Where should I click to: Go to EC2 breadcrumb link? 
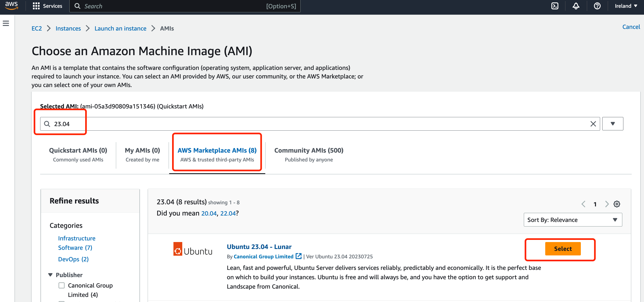(37, 28)
